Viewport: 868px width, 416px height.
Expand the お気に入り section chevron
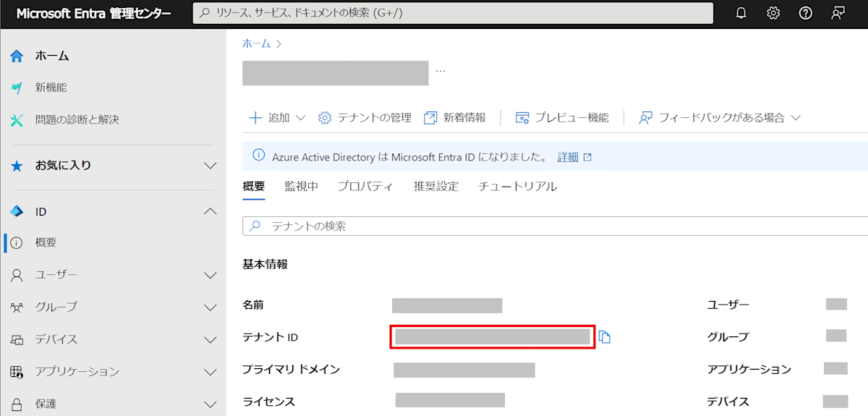(x=210, y=166)
